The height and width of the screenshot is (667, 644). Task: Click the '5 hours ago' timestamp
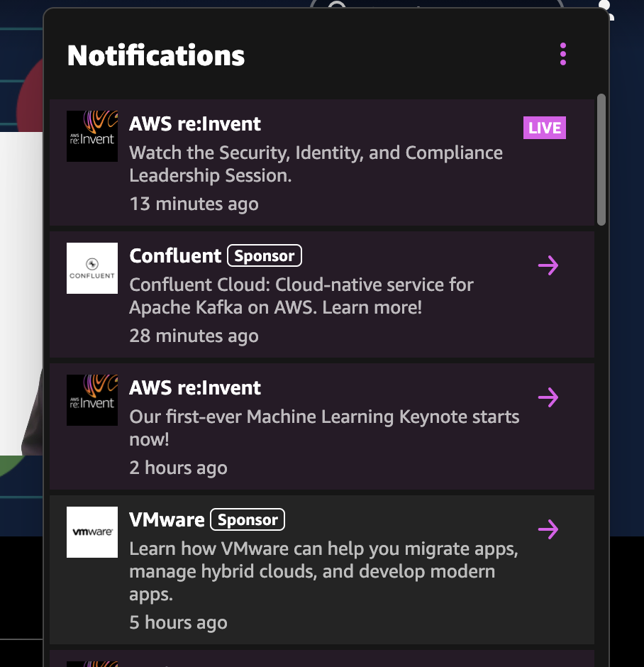178,622
